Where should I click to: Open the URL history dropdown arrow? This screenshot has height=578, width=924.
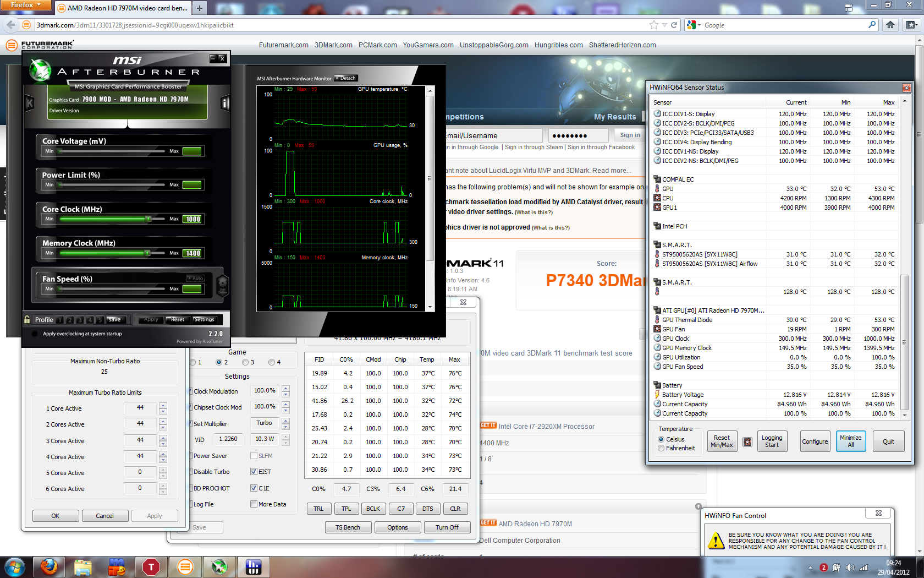click(664, 25)
